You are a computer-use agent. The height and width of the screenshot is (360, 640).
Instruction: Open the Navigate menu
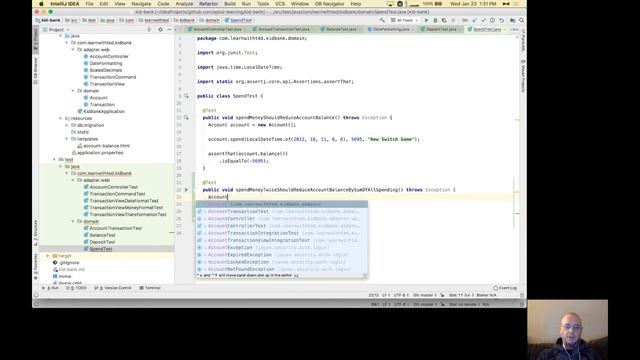pyautogui.click(x=141, y=4)
